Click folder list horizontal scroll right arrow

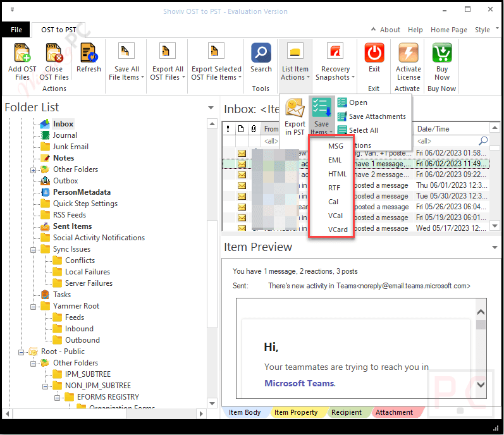[x=201, y=414]
